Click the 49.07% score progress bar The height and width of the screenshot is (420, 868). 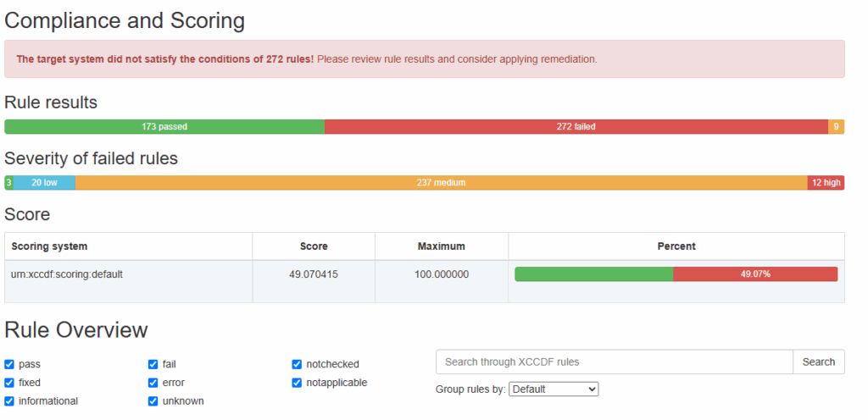676,274
